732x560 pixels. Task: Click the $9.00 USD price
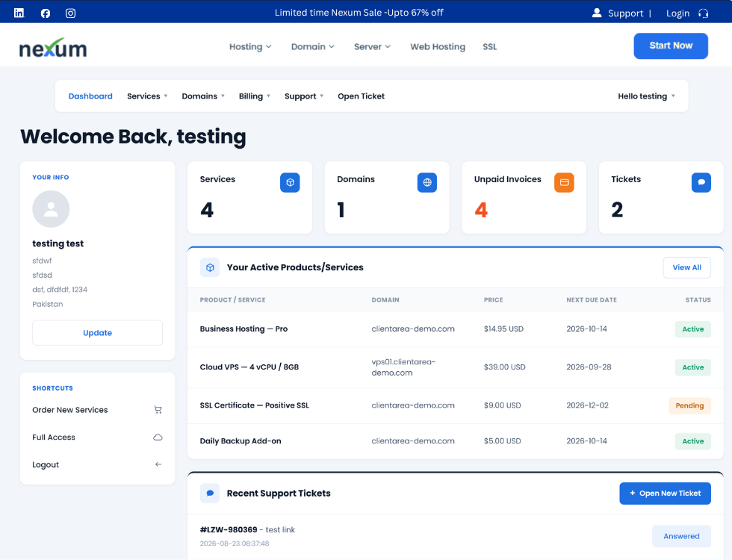[x=502, y=405]
